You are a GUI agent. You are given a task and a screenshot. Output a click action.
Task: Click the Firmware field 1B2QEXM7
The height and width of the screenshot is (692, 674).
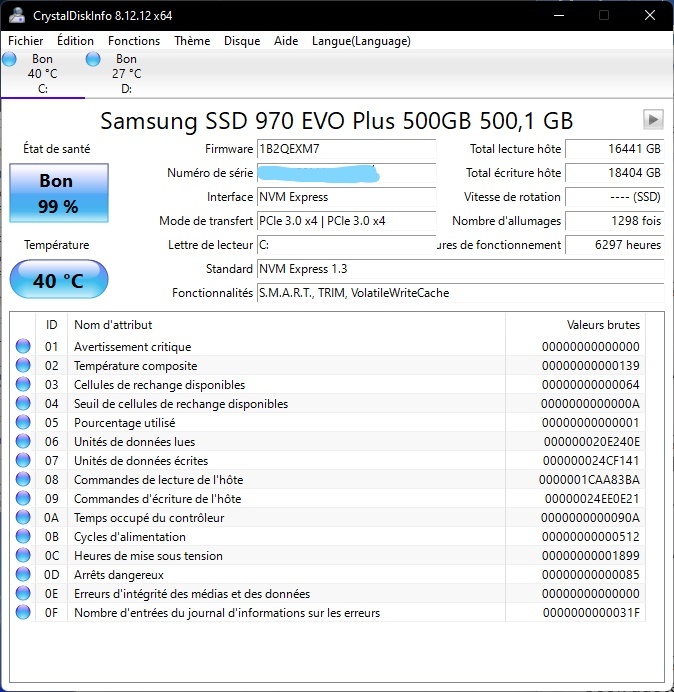[x=346, y=149]
